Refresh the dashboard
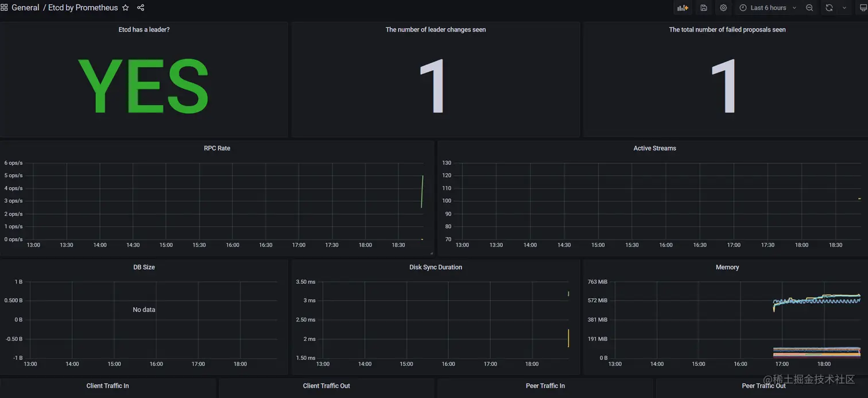868x398 pixels. pos(829,8)
